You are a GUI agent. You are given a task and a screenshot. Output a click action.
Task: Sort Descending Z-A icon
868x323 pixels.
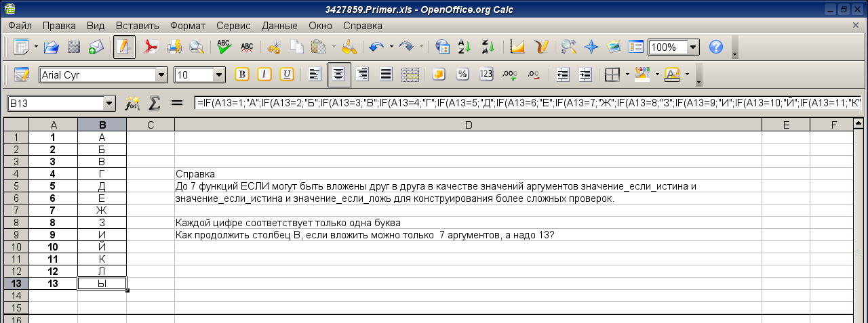pyautogui.click(x=487, y=47)
